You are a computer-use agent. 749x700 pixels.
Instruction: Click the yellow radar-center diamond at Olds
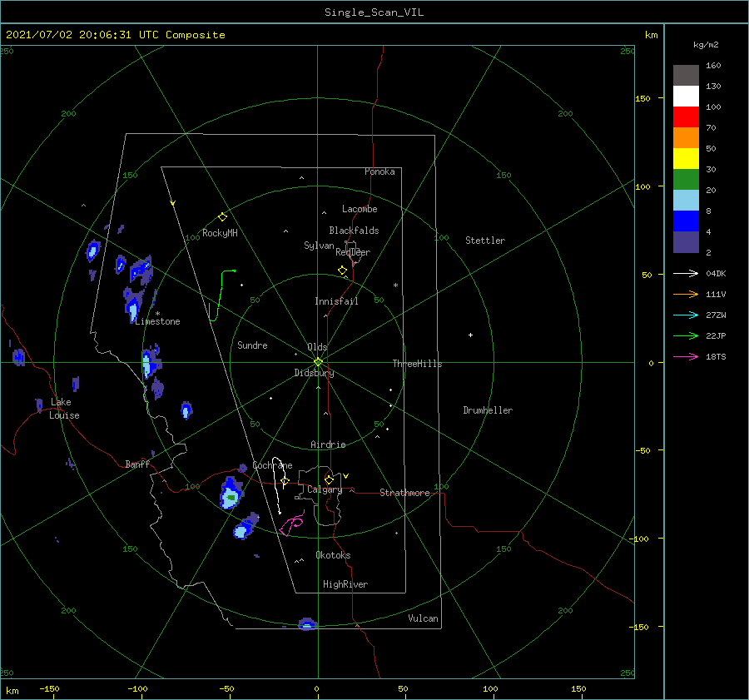(318, 362)
